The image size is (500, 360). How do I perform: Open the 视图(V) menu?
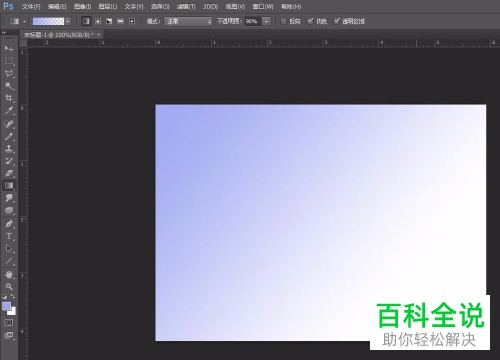pyautogui.click(x=235, y=7)
